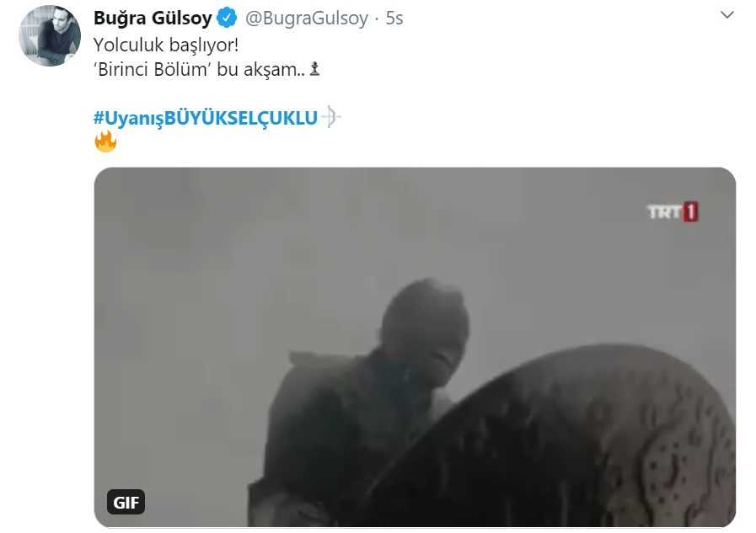
Task: Click the dot separator before the timestamp
Action: point(377,19)
